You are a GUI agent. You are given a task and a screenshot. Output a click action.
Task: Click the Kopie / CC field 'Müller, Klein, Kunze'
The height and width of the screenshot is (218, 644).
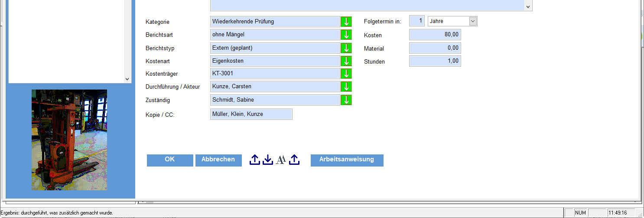[x=251, y=114]
